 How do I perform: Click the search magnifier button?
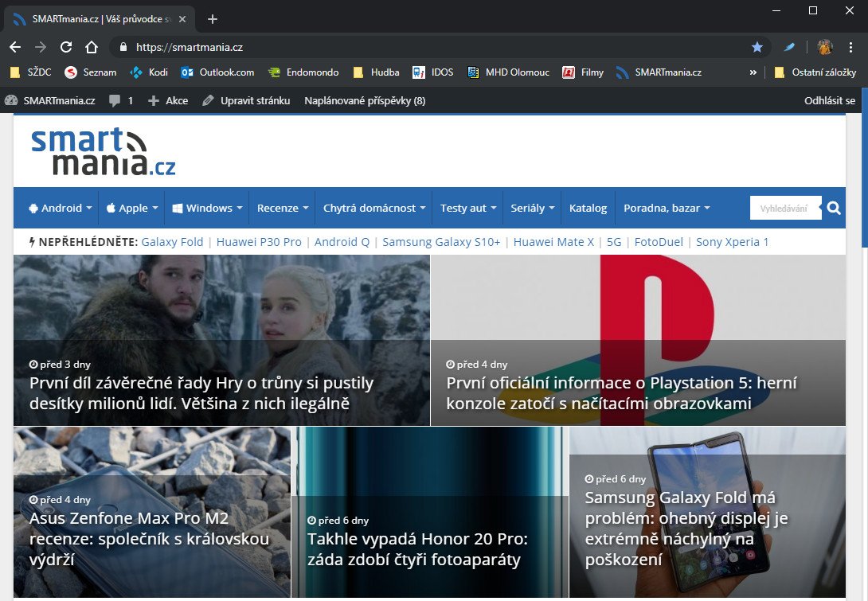834,208
